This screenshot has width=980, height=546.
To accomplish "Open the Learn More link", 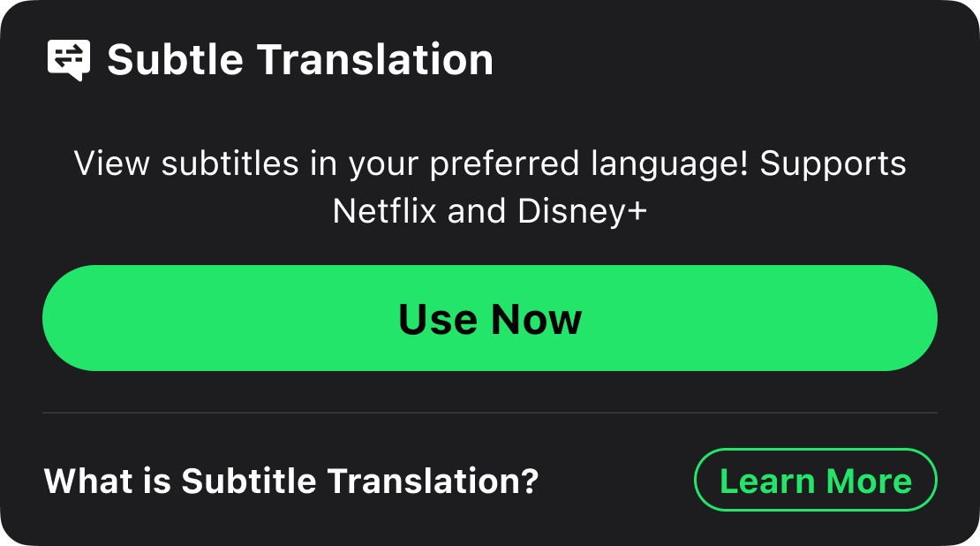I will [815, 481].
